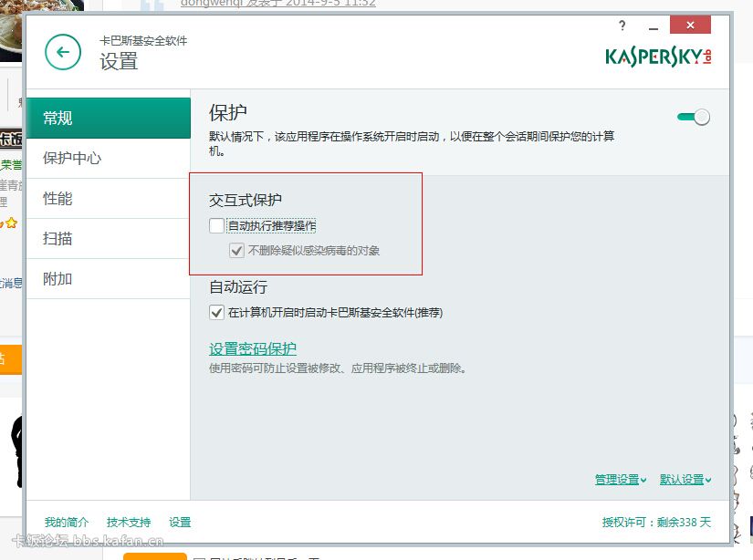Open the 附加 settings section
The width and height of the screenshot is (753, 560).
pos(109,279)
